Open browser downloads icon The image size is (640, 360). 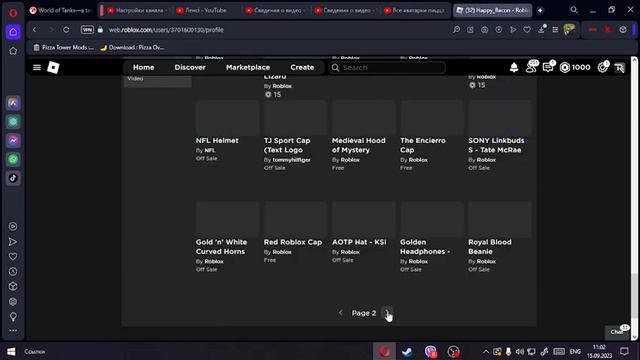(x=541, y=29)
